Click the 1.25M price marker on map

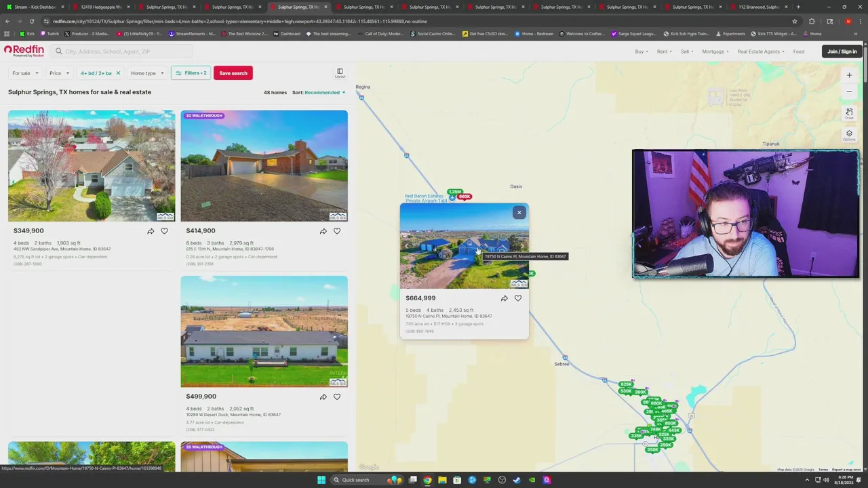pyautogui.click(x=455, y=192)
